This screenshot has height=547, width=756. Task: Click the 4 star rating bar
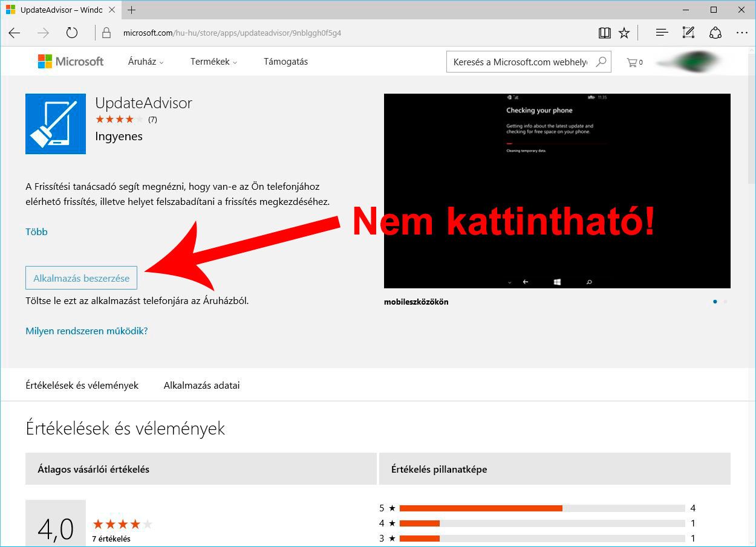pyautogui.click(x=542, y=523)
